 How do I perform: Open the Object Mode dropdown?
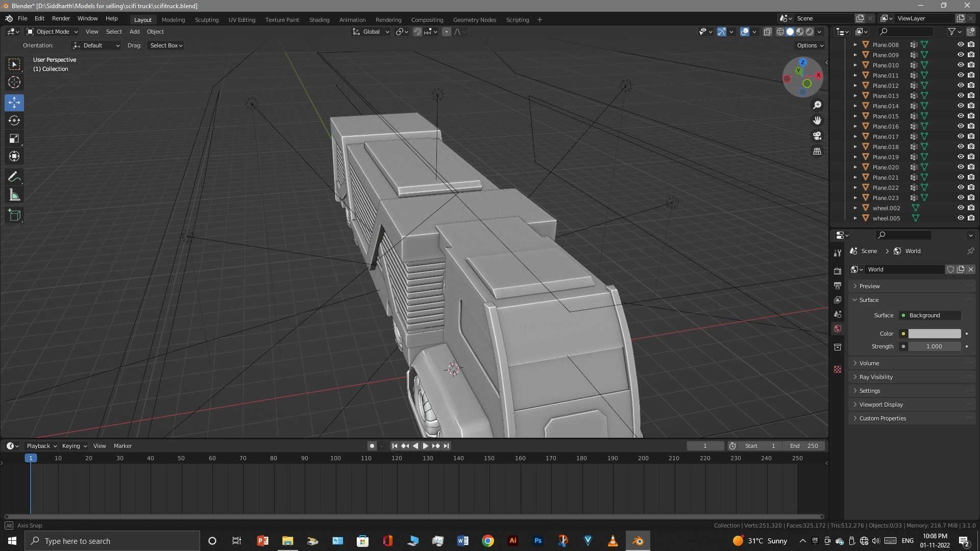pos(52,32)
